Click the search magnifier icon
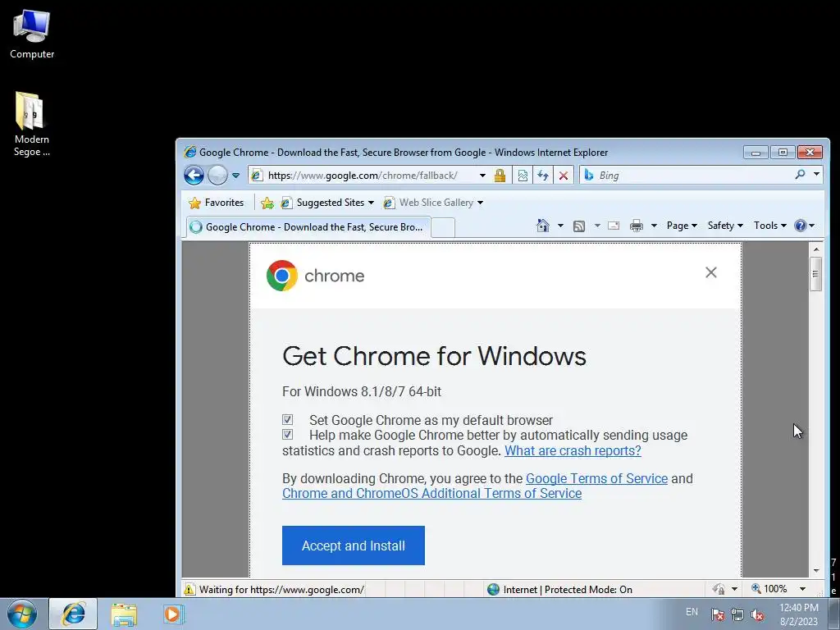Screen dimensions: 840x630 point(800,175)
